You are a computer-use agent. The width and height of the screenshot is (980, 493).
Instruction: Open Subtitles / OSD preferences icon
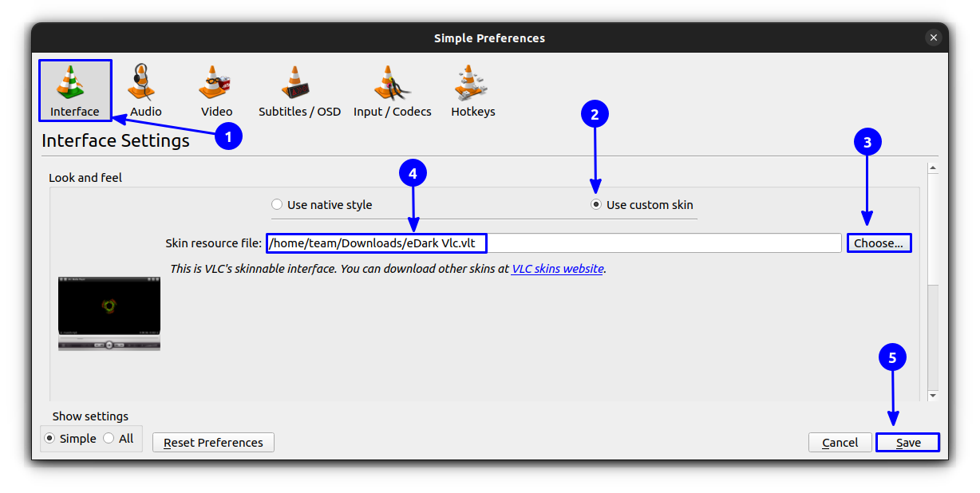(299, 82)
